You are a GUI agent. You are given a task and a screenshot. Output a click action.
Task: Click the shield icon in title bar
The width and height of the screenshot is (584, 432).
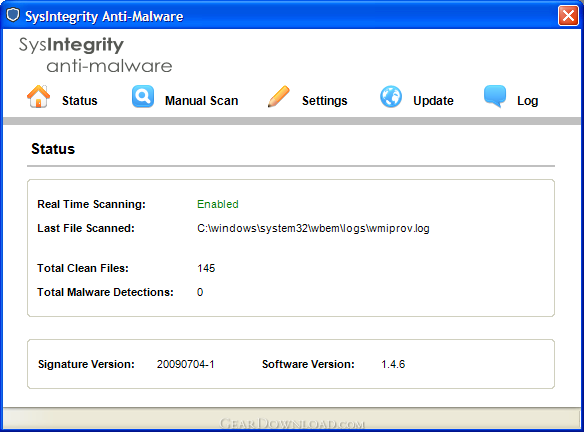(13, 16)
